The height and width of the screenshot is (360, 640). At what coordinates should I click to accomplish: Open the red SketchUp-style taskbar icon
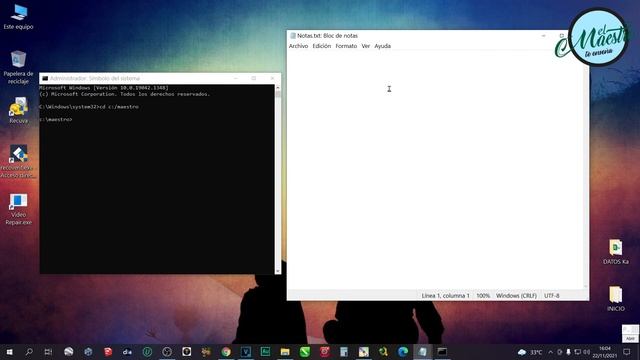pyautogui.click(x=108, y=352)
